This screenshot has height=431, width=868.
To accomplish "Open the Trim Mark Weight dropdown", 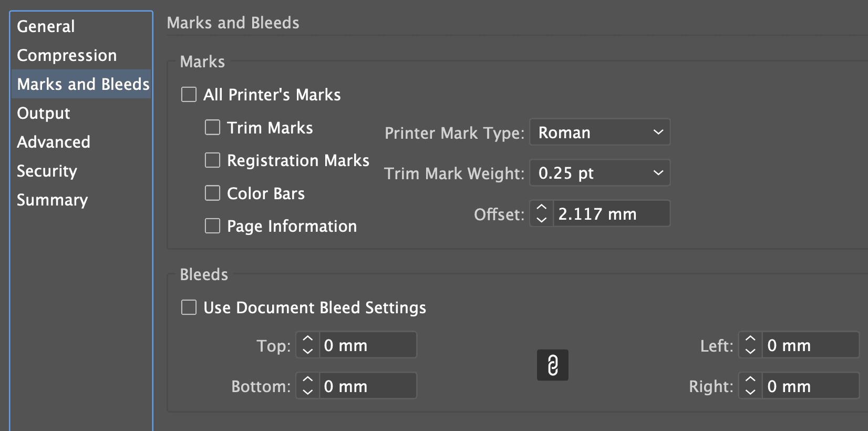I will click(600, 172).
